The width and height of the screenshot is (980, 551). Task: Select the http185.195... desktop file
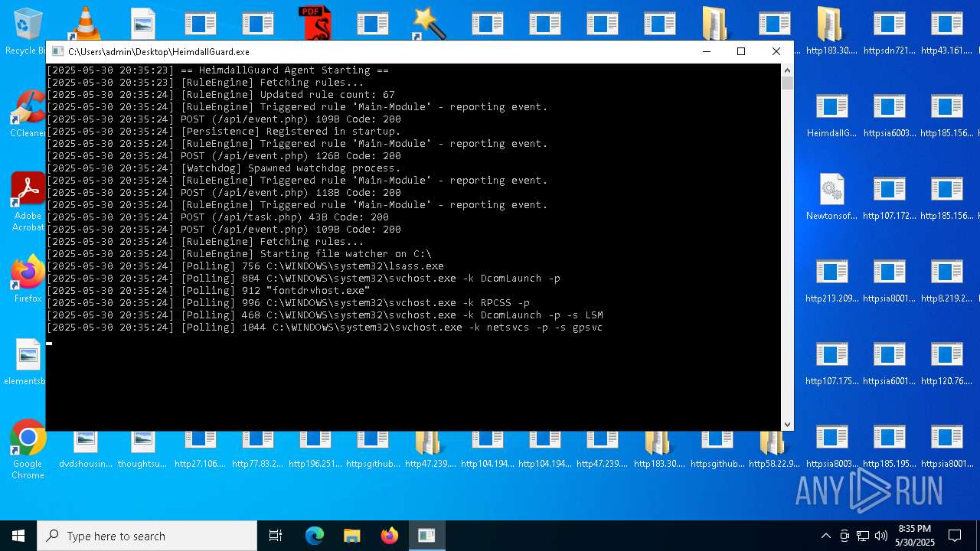click(x=890, y=445)
